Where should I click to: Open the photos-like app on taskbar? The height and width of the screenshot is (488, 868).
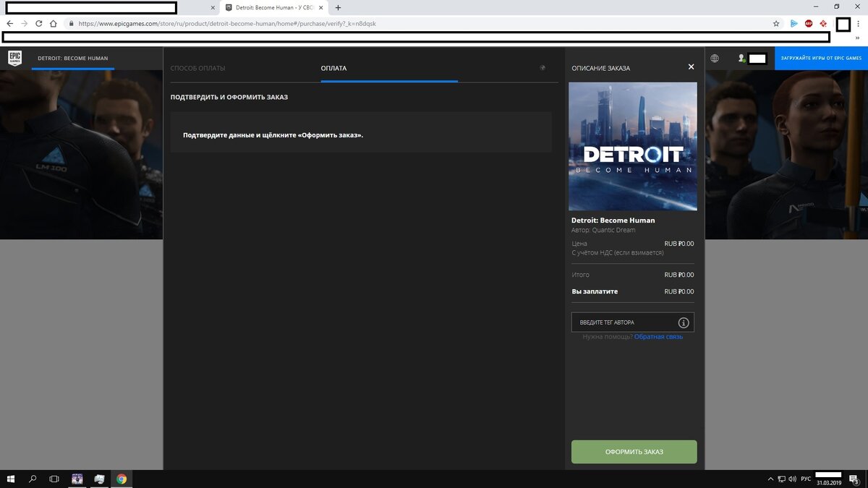click(x=100, y=479)
